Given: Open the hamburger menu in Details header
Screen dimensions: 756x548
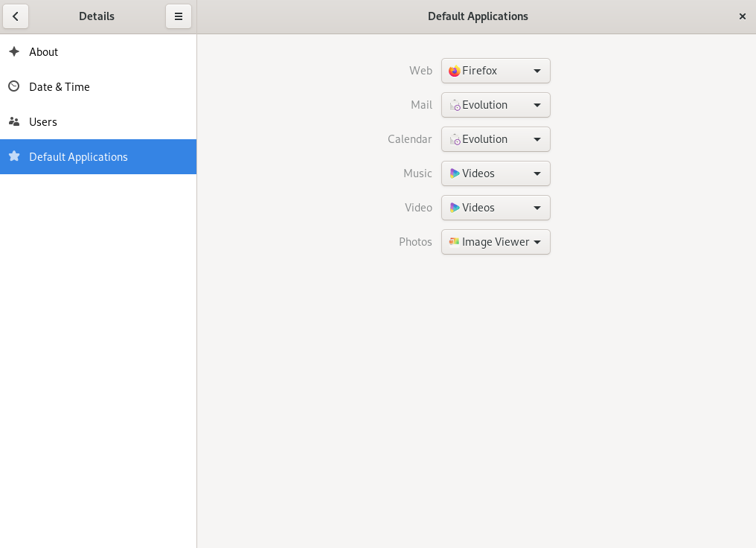Looking at the screenshot, I should (179, 16).
